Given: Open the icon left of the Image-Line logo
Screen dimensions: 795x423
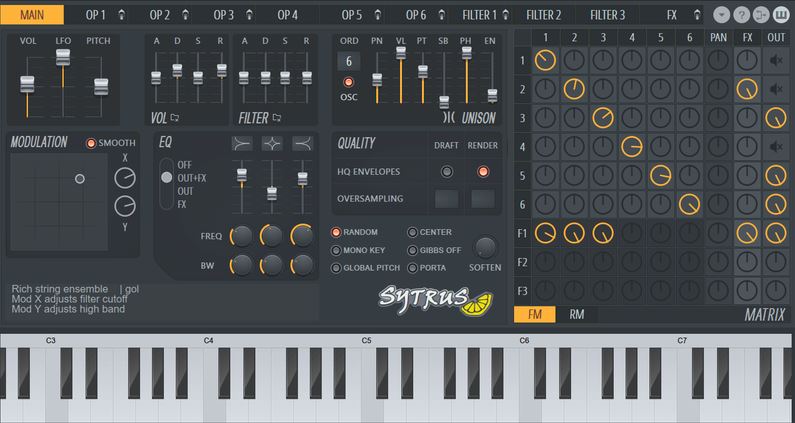Looking at the screenshot, I should (761, 15).
